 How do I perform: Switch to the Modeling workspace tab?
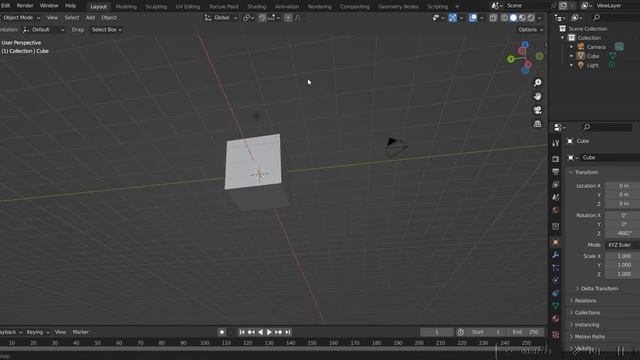coord(126,7)
